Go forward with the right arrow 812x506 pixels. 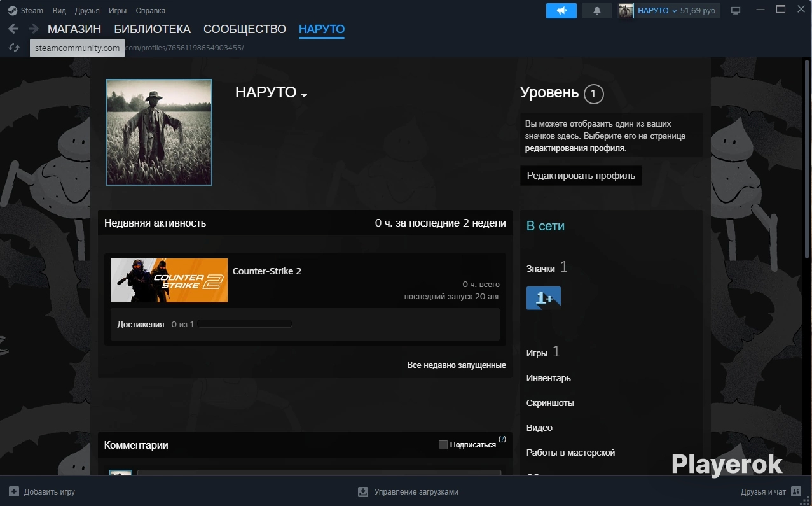tap(33, 29)
